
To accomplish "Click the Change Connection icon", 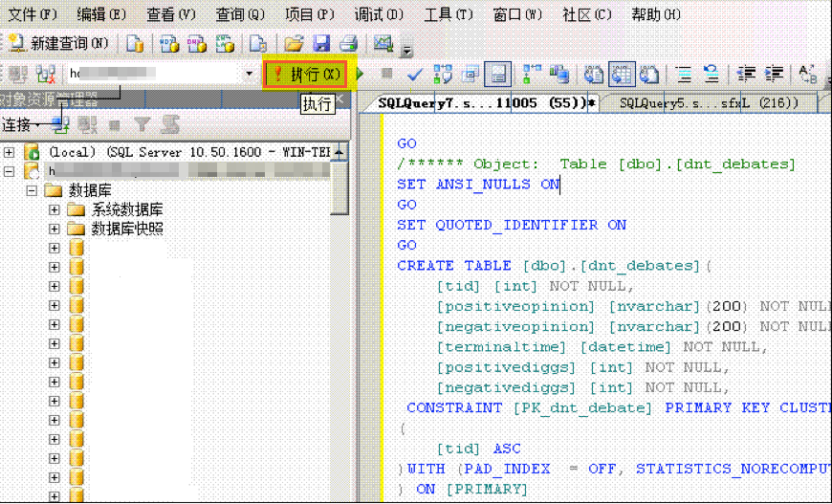I will pyautogui.click(x=46, y=75).
